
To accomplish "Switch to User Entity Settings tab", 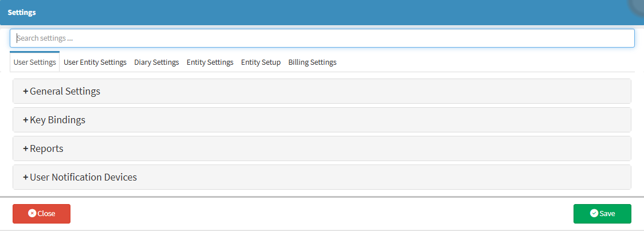I will pos(95,62).
